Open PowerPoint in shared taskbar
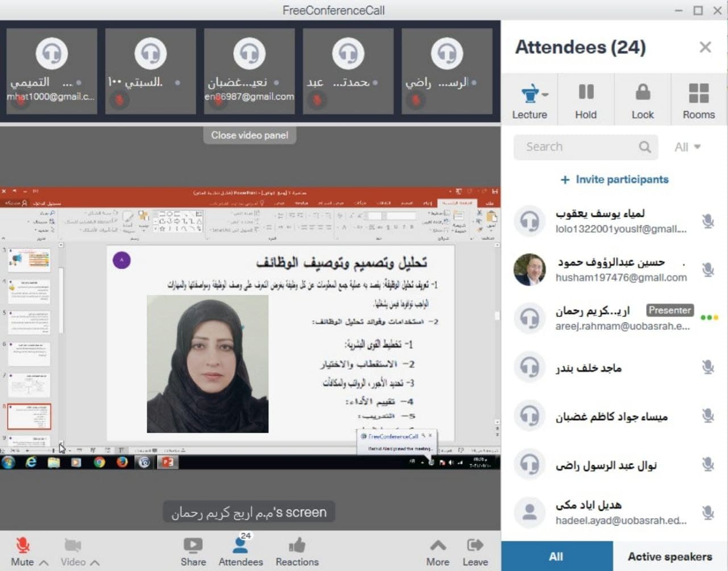The image size is (728, 571). click(x=168, y=462)
